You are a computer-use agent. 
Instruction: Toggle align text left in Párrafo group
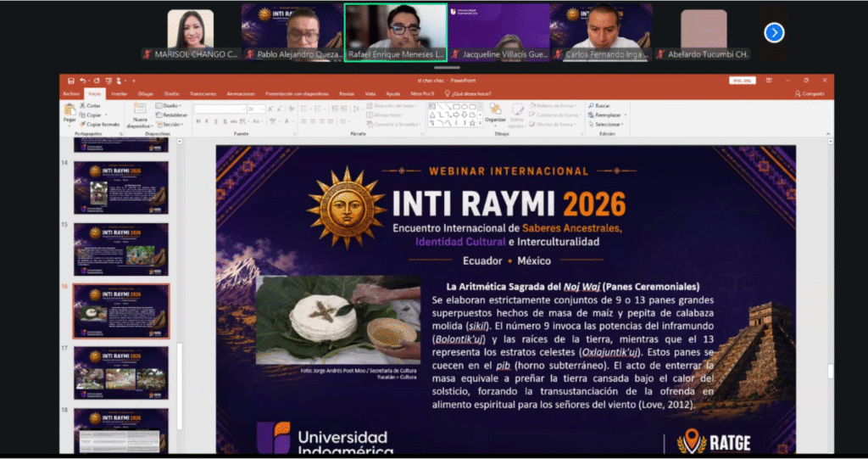pyautogui.click(x=304, y=121)
